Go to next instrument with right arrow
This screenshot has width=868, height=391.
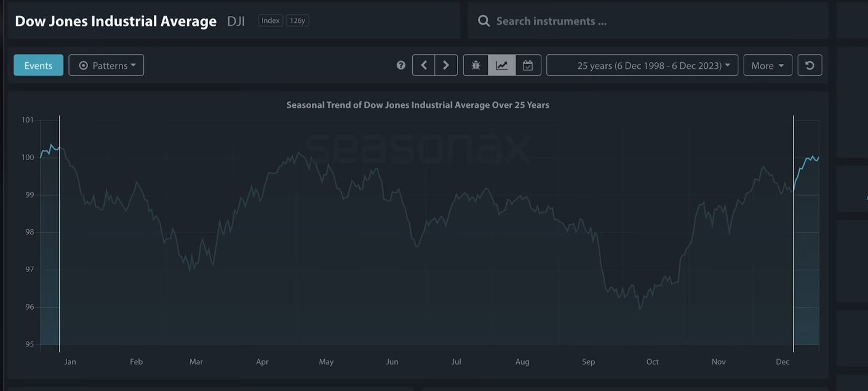pyautogui.click(x=446, y=65)
